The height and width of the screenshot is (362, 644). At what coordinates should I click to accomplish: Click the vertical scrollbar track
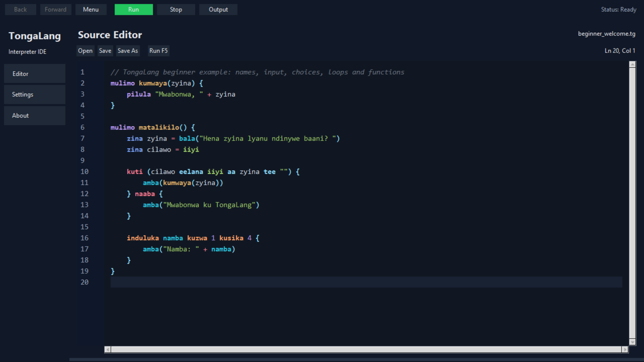point(632,203)
